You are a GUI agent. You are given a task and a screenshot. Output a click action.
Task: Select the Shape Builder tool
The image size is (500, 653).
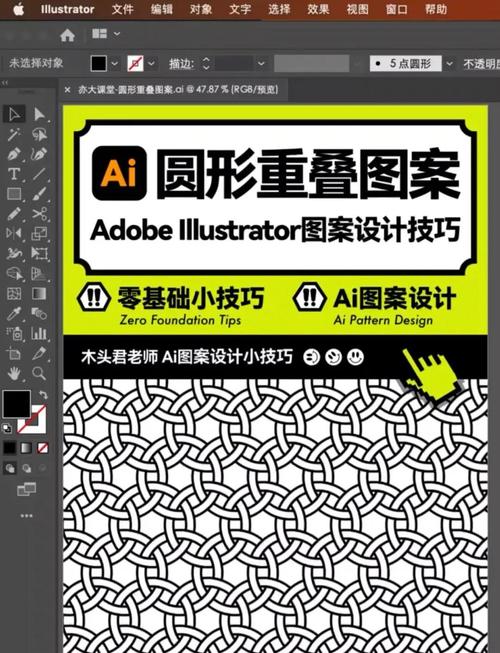point(14,274)
